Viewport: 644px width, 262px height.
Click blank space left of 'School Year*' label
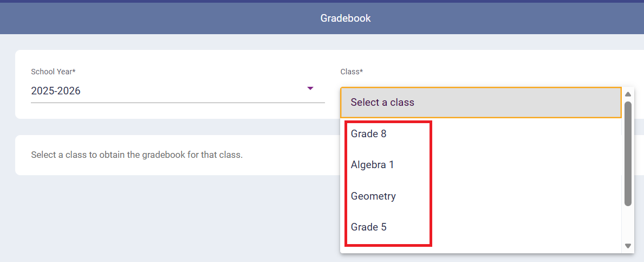coord(23,72)
